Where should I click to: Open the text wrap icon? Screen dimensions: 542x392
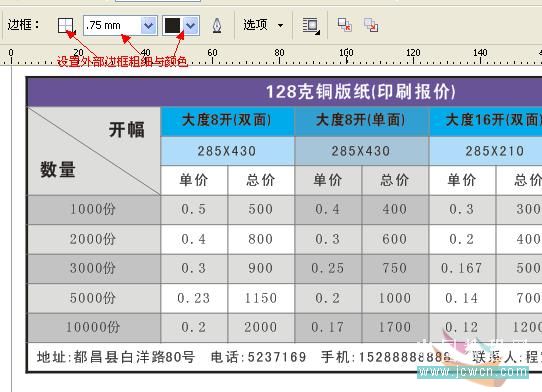coord(311,26)
